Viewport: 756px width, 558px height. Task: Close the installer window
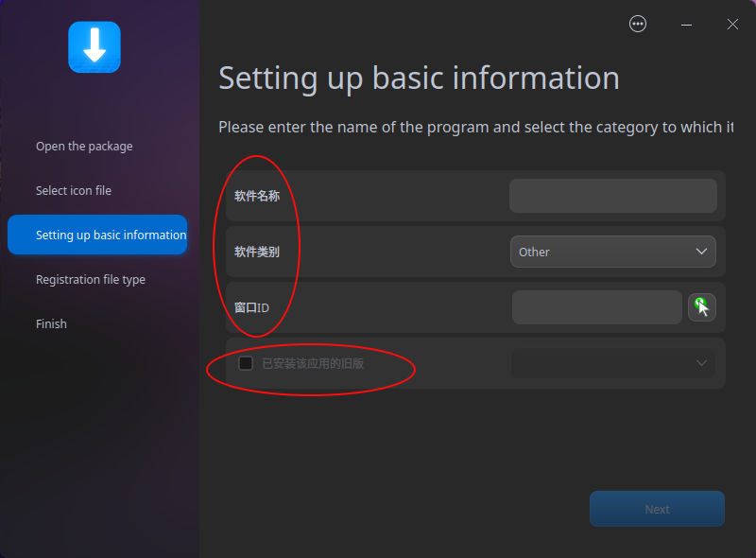tap(732, 25)
